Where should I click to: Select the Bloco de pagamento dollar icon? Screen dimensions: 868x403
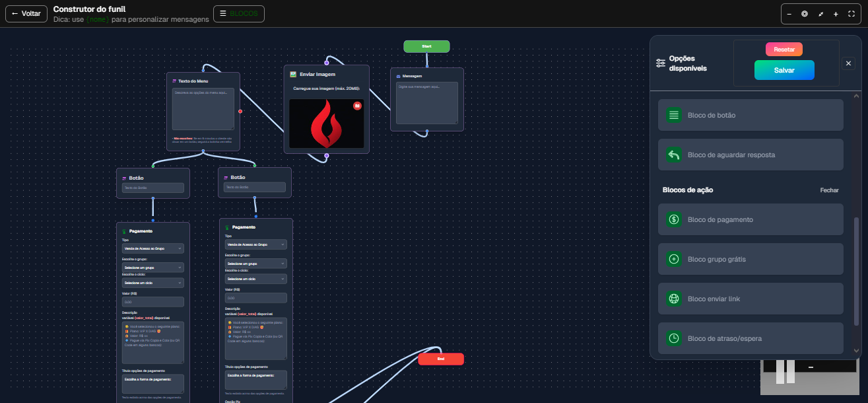click(x=674, y=219)
